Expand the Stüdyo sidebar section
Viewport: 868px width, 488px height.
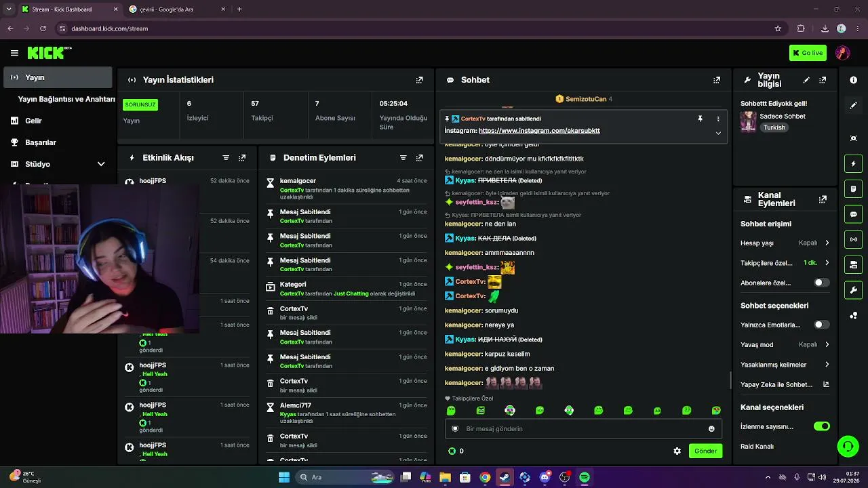click(x=101, y=164)
